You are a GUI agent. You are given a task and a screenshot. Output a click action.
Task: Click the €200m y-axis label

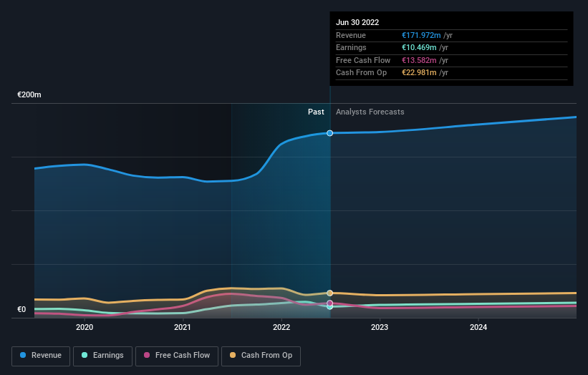(29, 94)
